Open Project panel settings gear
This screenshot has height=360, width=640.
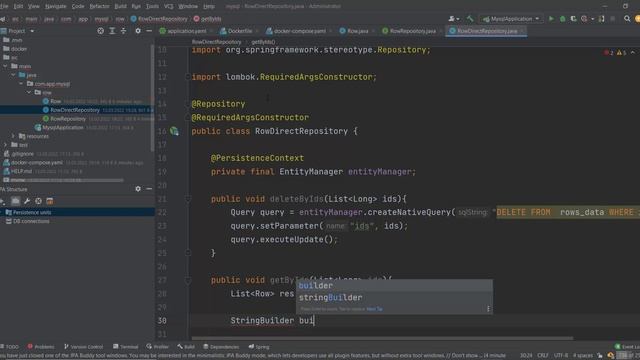coord(138,31)
